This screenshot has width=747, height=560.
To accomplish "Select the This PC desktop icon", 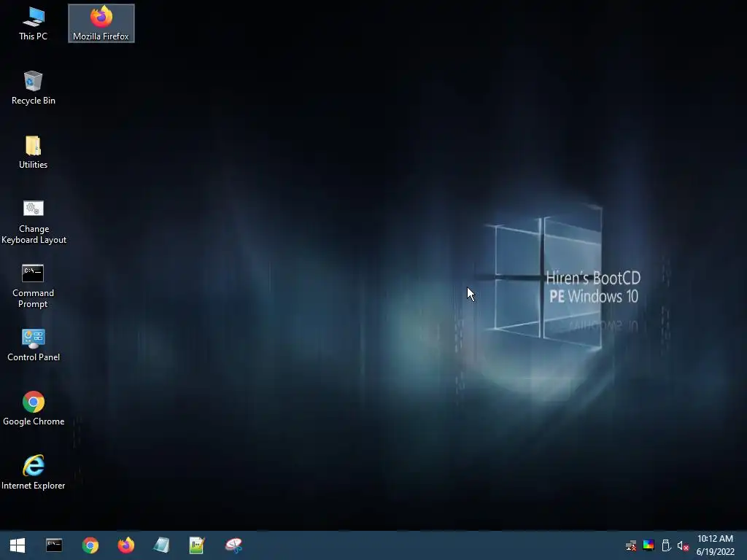I will tap(33, 24).
